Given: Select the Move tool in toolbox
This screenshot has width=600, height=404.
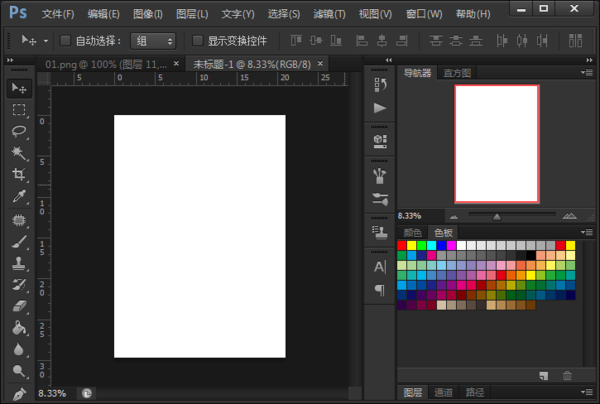Looking at the screenshot, I should point(19,88).
